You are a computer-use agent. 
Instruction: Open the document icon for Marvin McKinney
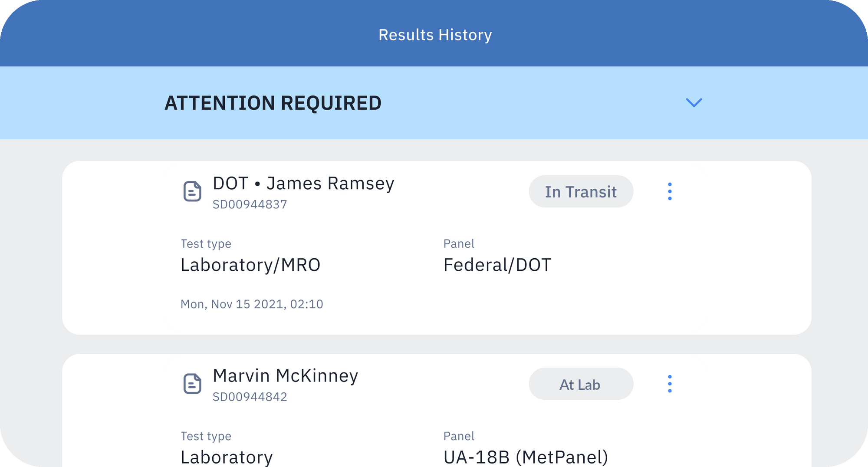click(192, 384)
